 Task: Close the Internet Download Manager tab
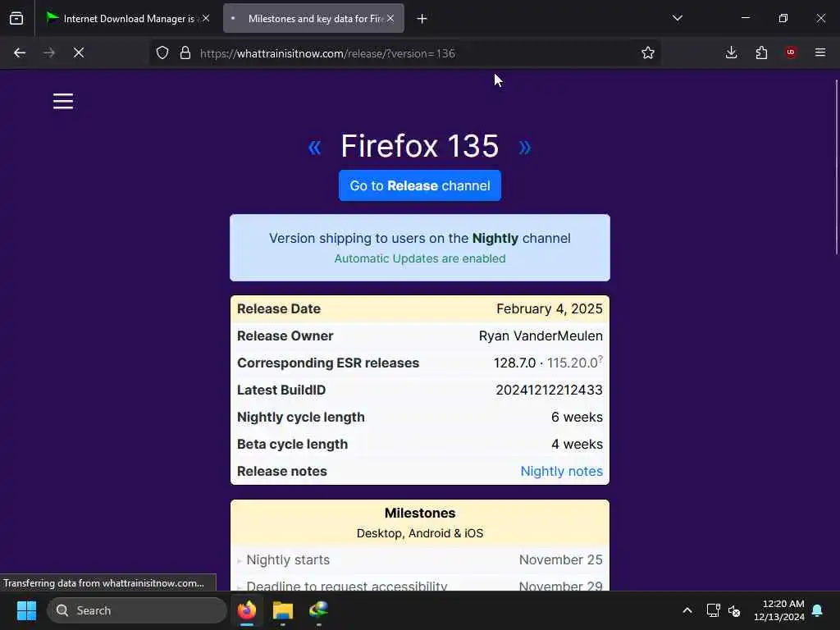coord(206,18)
